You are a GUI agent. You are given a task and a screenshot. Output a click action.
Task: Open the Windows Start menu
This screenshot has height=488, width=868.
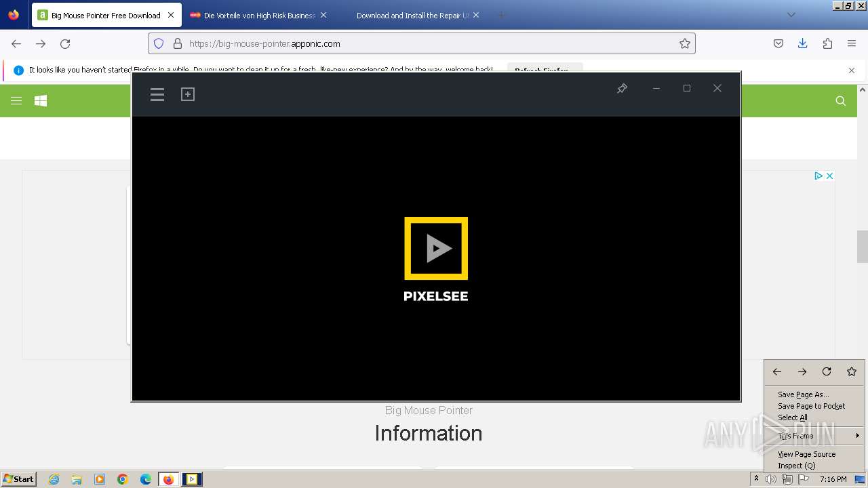point(18,479)
